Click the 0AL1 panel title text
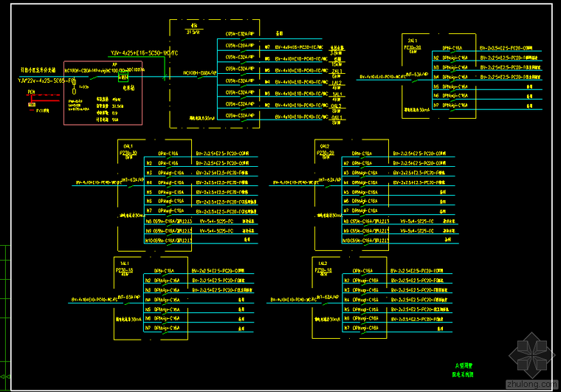This screenshot has width=561, height=392. coord(128,146)
